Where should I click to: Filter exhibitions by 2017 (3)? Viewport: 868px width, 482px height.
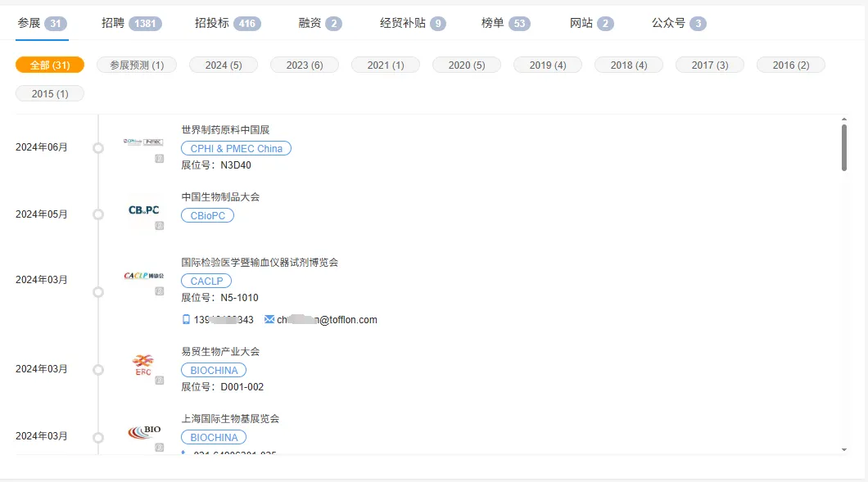710,65
